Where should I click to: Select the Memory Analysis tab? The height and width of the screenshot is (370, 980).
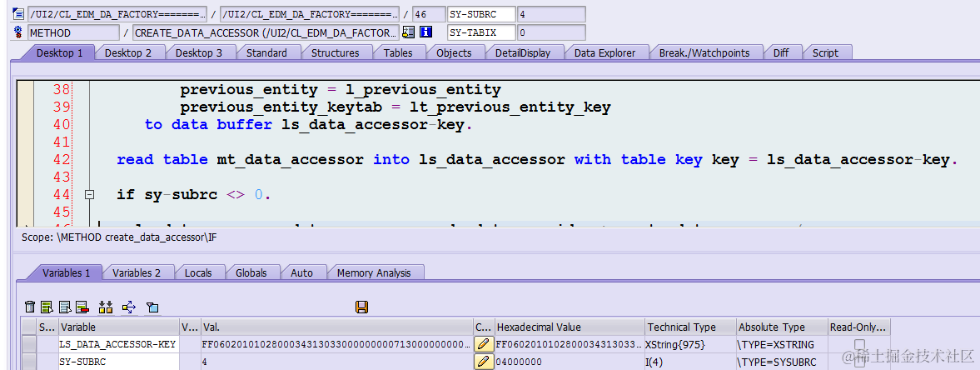click(374, 272)
